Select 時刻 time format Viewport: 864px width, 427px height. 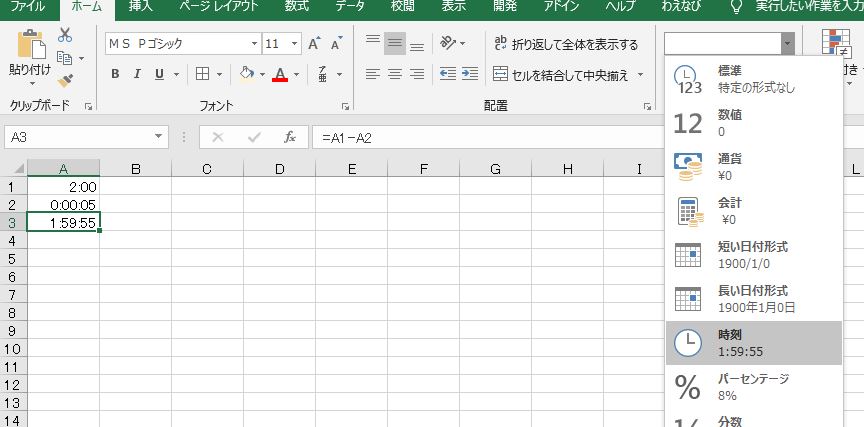pyautogui.click(x=754, y=343)
